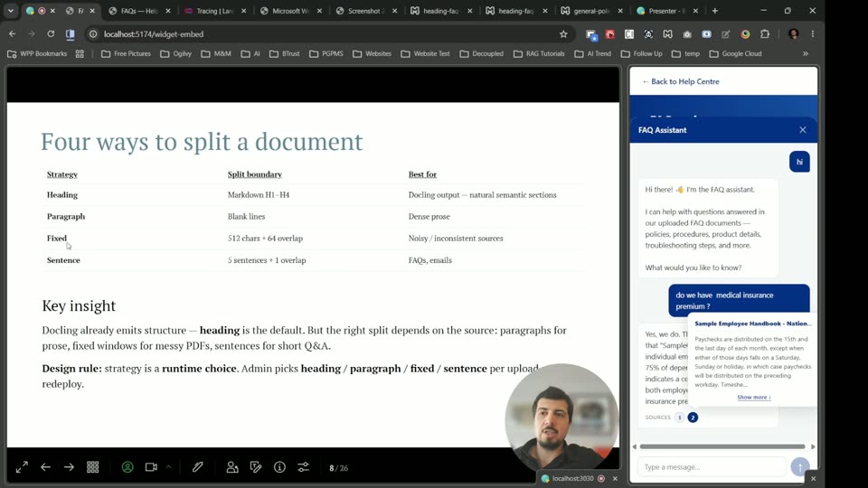Click the white M-shaped extension icon
This screenshot has height=488, width=868.
pos(667,34)
